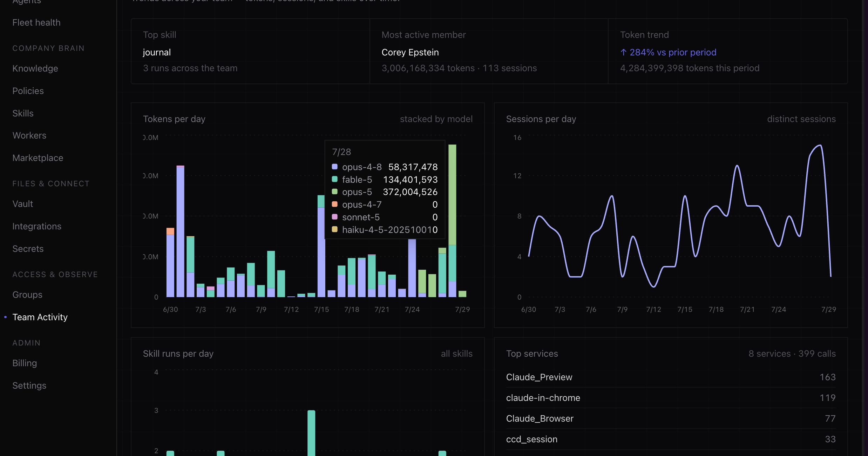Click the Claude_Preview service row
This screenshot has height=456, width=868.
671,377
